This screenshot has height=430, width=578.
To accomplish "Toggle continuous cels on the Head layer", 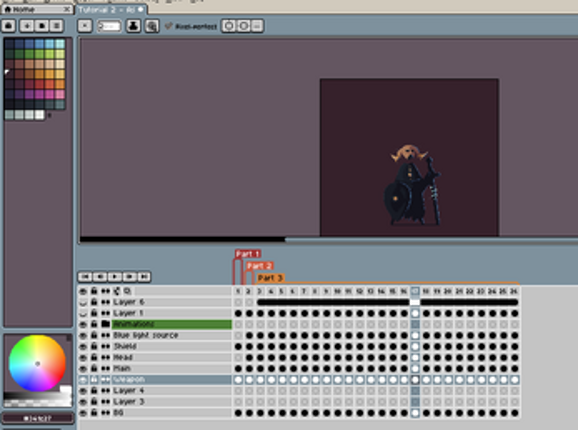I will pyautogui.click(x=105, y=357).
